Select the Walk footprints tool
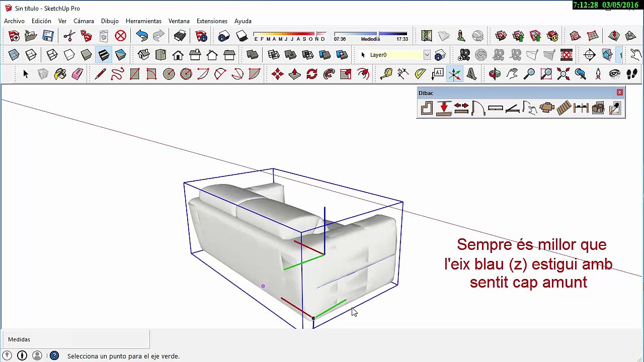This screenshot has height=362, width=644. 631,74
